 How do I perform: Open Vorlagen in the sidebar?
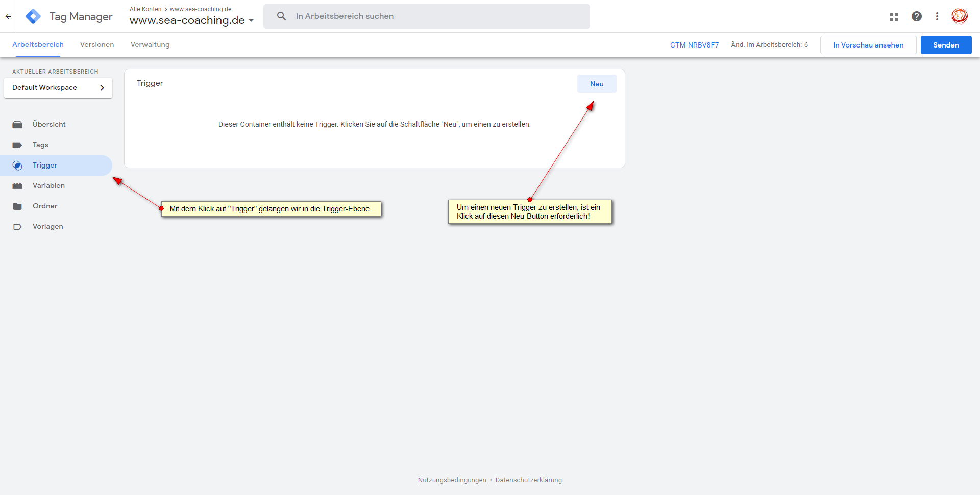[x=56, y=227]
